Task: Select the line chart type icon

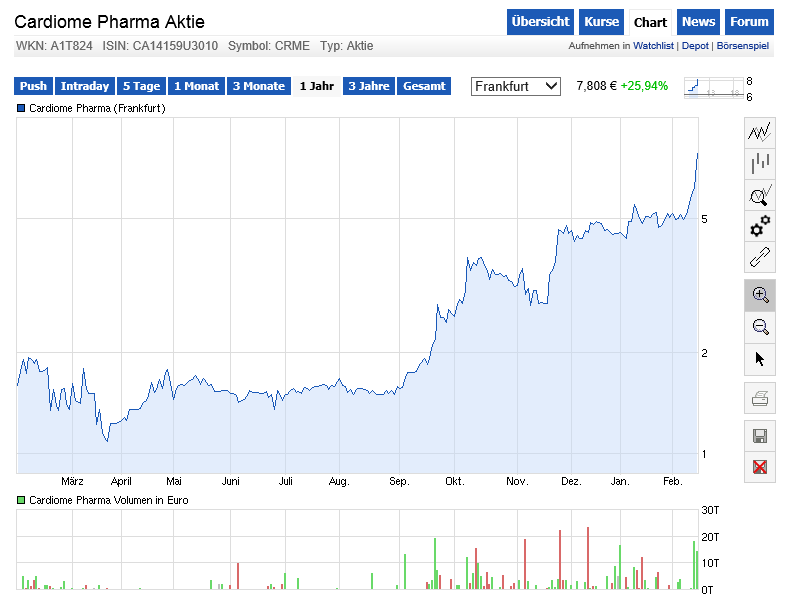Action: tap(760, 131)
